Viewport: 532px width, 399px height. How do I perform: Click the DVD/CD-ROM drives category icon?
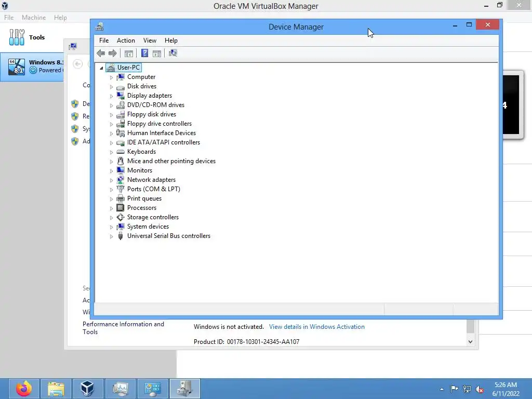[x=121, y=105]
